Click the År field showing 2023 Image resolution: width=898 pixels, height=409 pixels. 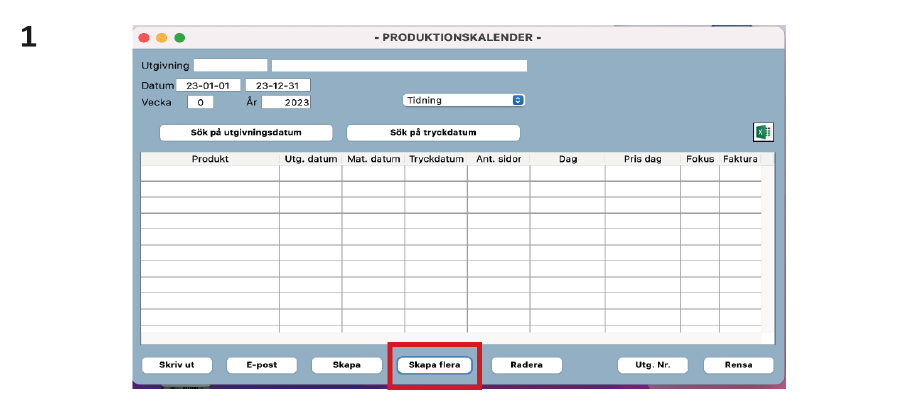click(x=288, y=102)
